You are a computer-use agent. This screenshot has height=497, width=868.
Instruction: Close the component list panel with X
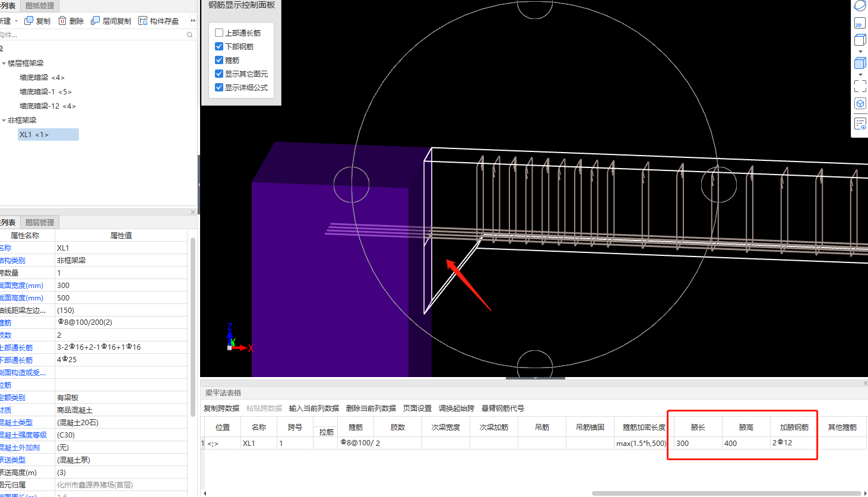pos(193,212)
